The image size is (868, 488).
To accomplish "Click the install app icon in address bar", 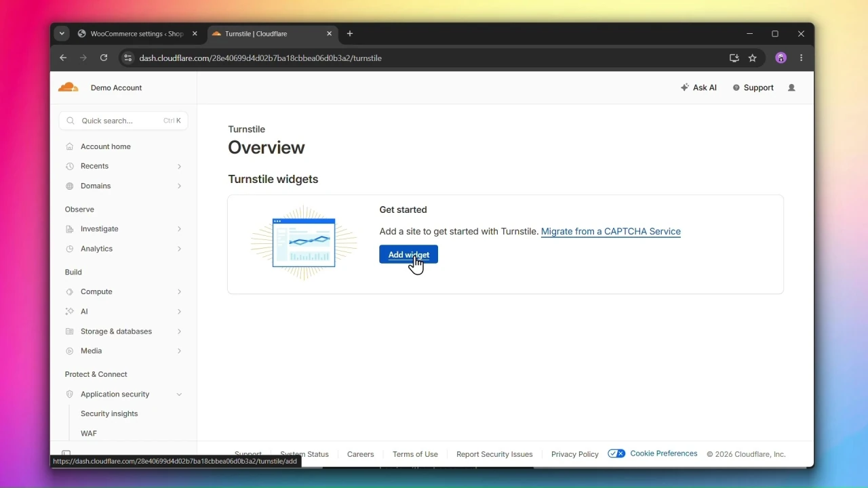I will (x=734, y=58).
